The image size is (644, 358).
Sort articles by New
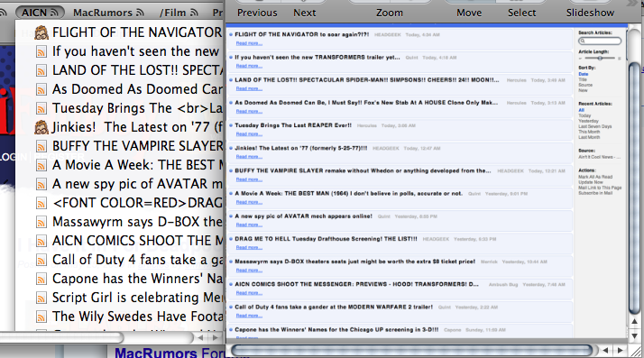click(x=583, y=90)
